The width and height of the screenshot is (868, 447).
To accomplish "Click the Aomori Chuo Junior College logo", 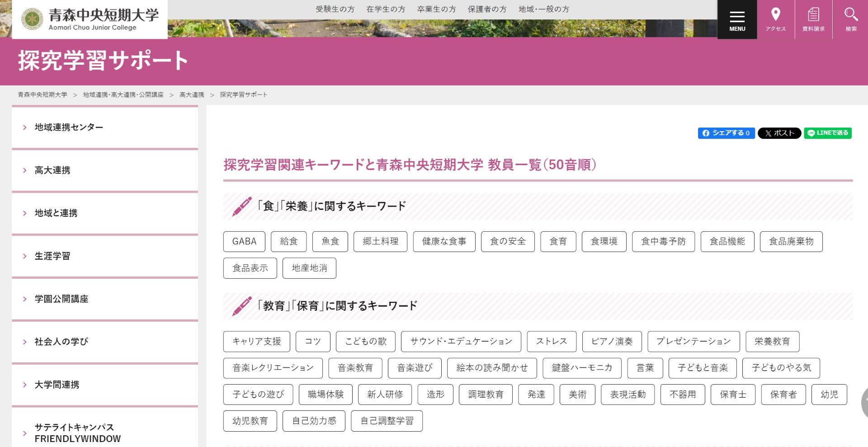I will click(90, 19).
